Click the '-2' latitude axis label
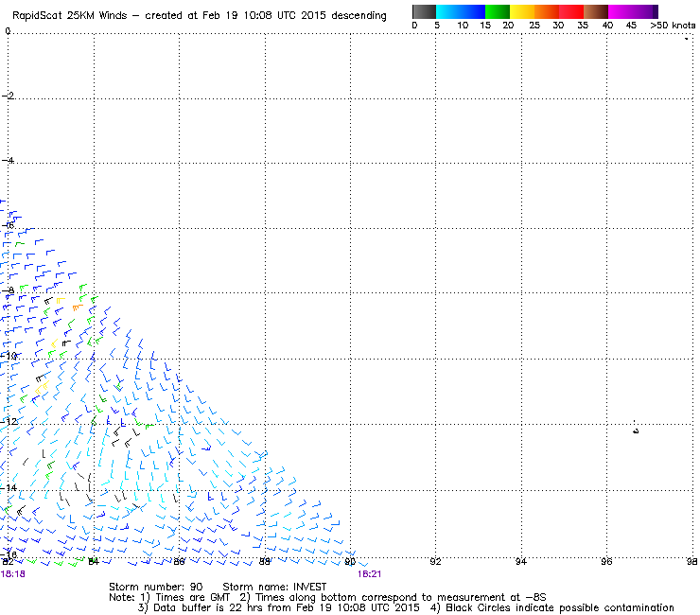The image size is (700, 615). click(x=8, y=96)
